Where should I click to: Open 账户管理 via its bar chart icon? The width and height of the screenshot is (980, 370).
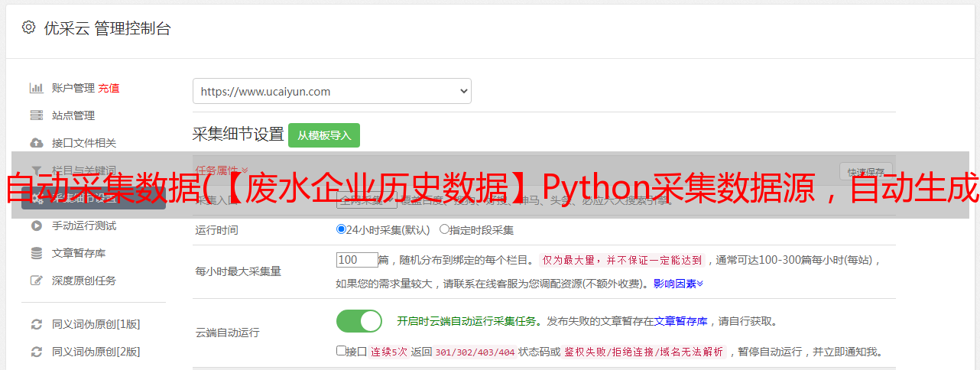coord(36,88)
